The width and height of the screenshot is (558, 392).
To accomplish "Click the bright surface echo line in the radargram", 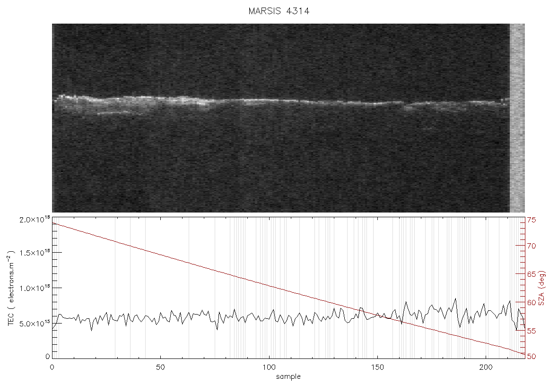I will click(281, 101).
